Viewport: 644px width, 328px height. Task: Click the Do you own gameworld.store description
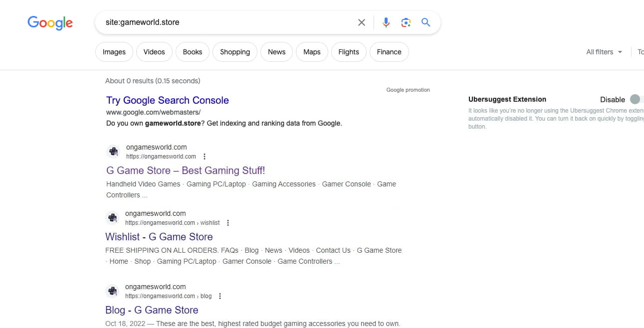[224, 123]
